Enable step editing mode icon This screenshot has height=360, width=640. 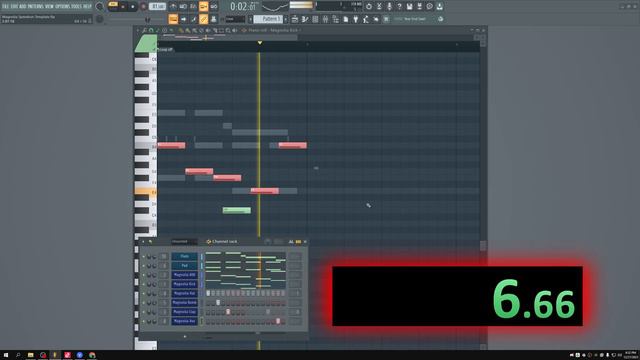click(193, 19)
